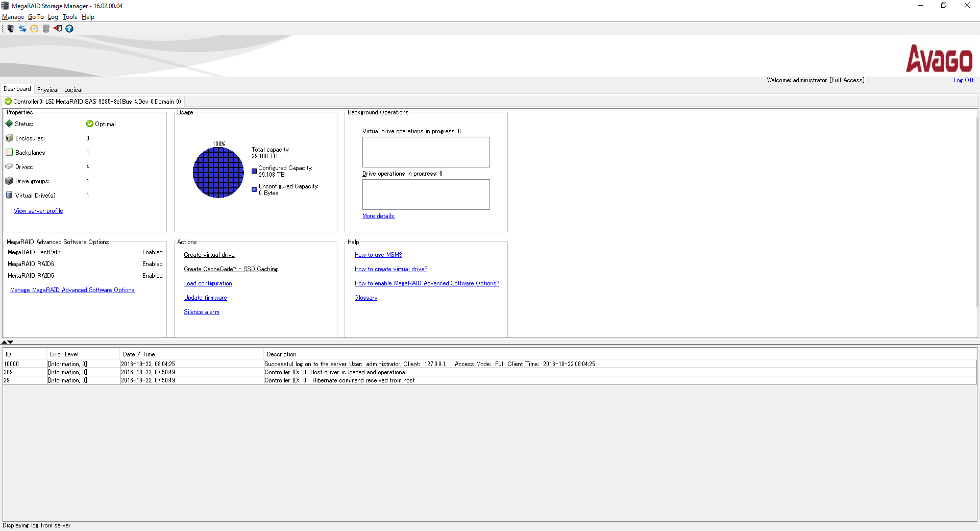Click the Drive operations in progress list box
The height and width of the screenshot is (531, 980).
pyautogui.click(x=426, y=195)
